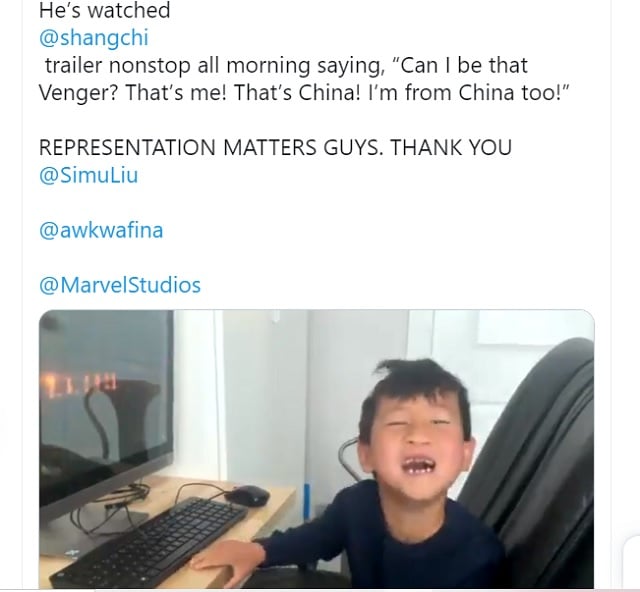Click the "Venger? That's me!" sentence
The image size is (640, 592).
pos(132,93)
